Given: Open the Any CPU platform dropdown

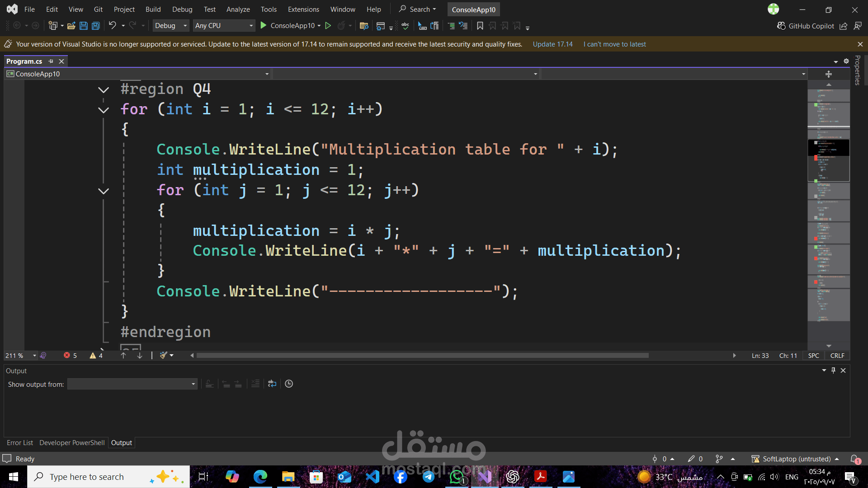Looking at the screenshot, I should [224, 26].
